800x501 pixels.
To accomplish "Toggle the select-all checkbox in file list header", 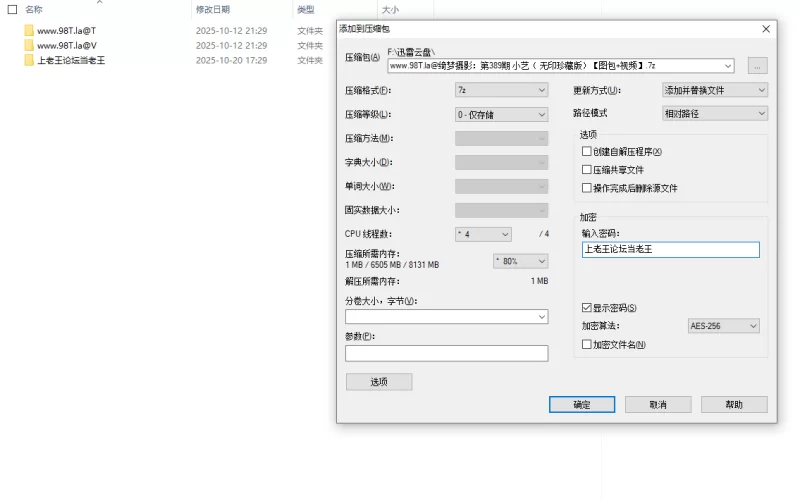I will pos(12,9).
